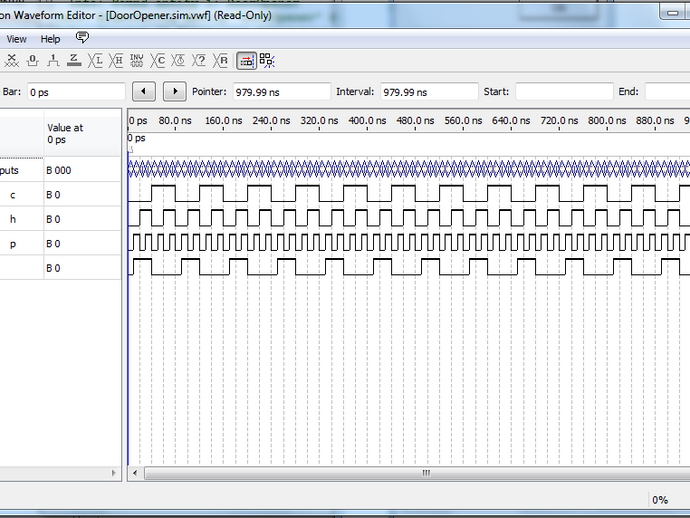Viewport: 690px width, 518px height.
Task: Minimize the Waveform Editor window
Action: click(672, 13)
